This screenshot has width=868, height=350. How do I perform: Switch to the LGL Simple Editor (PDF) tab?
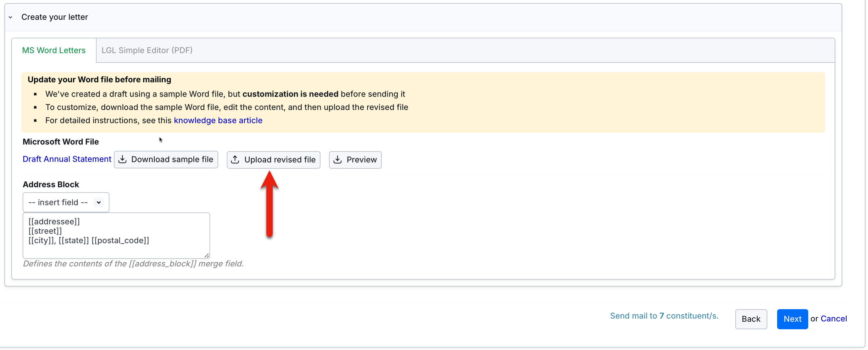tap(147, 50)
